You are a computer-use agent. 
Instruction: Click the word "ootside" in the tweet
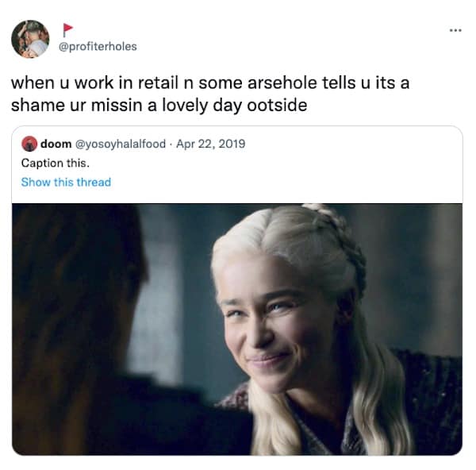[277, 106]
